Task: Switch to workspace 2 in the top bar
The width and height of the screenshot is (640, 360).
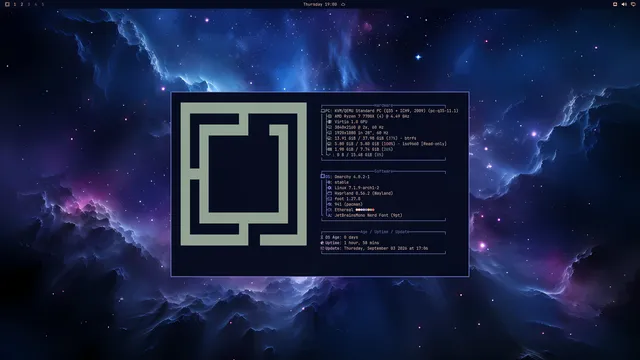Action: [22, 4]
